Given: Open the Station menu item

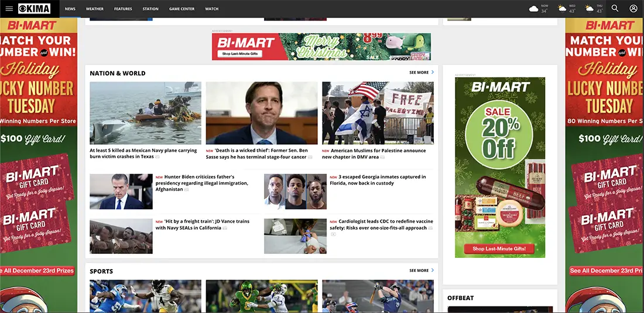Looking at the screenshot, I should [150, 9].
